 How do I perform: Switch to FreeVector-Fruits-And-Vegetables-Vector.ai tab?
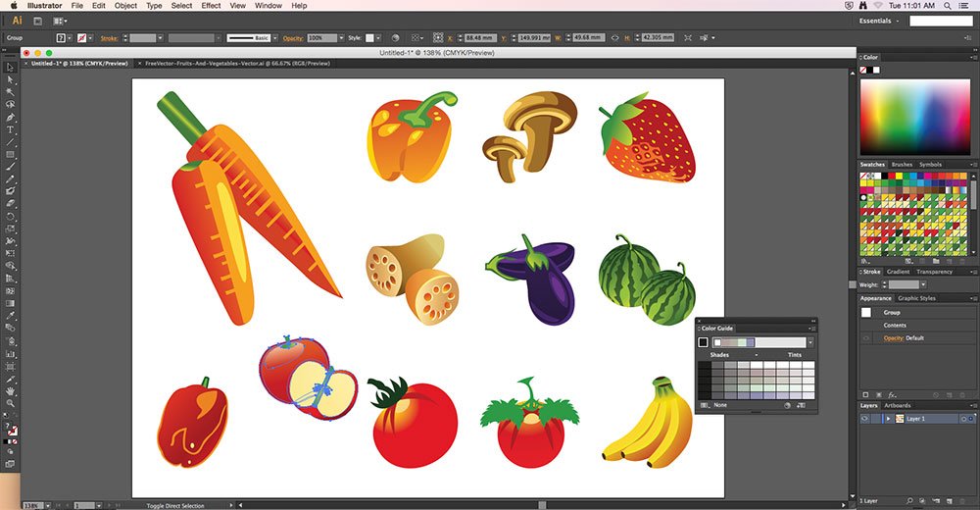coord(237,63)
